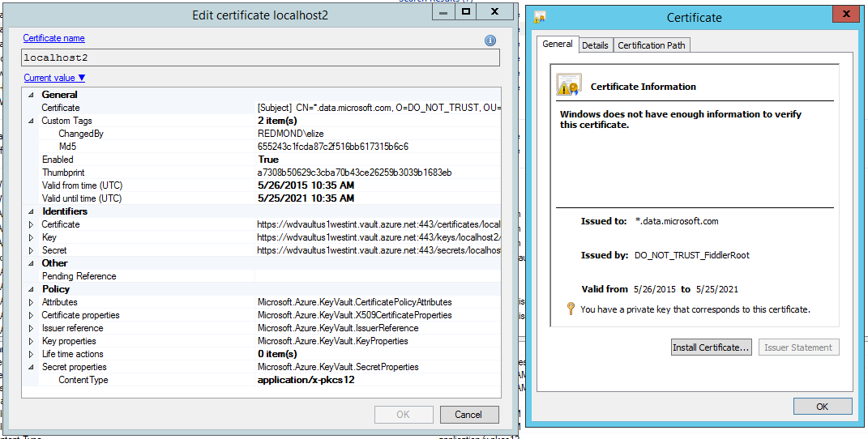Select Valid until time value 5/25/2021
Image resolution: width=868 pixels, height=439 pixels.
[306, 198]
